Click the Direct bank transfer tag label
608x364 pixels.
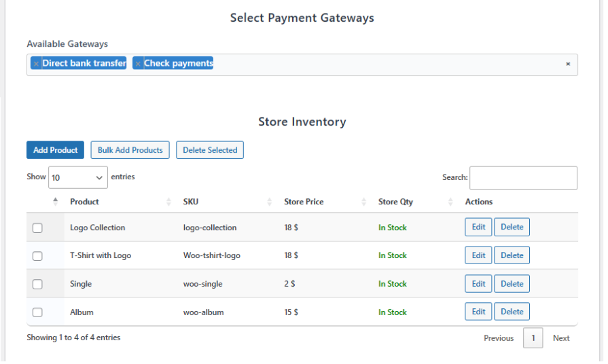(x=84, y=64)
